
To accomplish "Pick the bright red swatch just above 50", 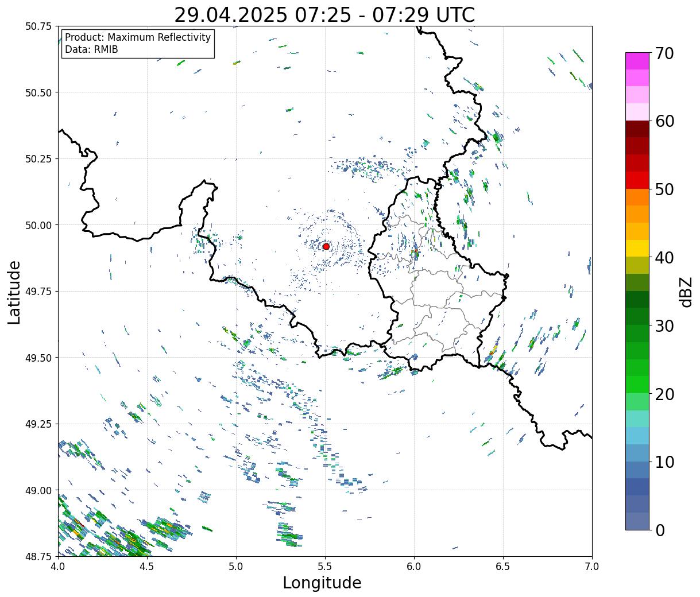I will 637,180.
